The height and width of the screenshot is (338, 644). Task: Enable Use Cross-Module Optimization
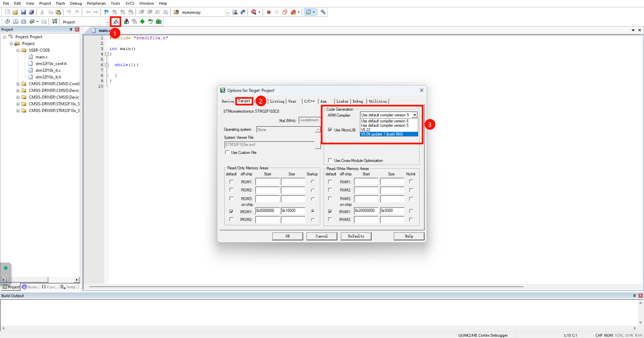(330, 161)
